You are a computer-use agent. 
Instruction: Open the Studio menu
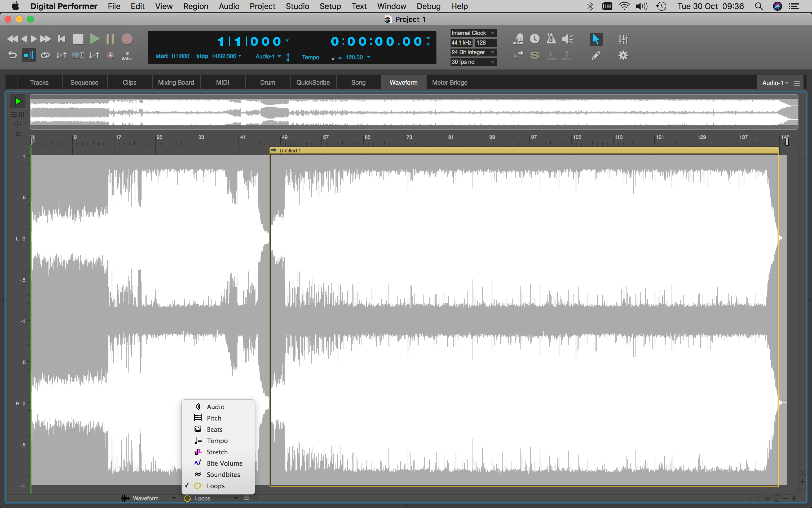point(297,6)
